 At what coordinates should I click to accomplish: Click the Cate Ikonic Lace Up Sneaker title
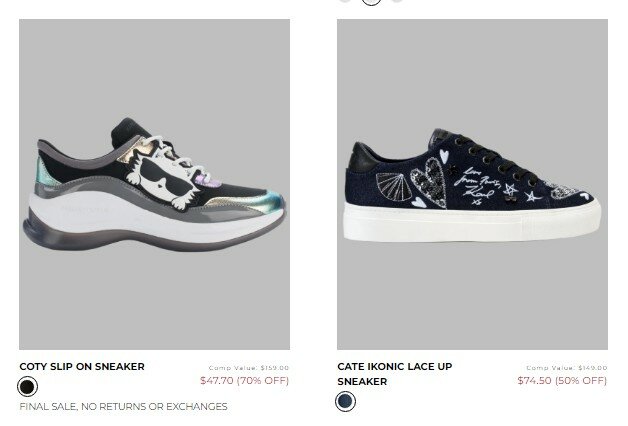[x=395, y=374]
